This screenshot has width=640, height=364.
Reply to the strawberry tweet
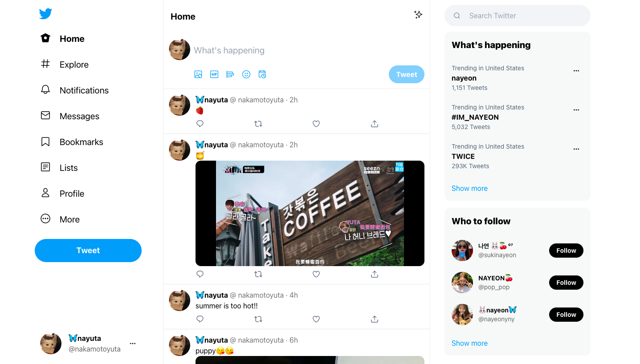[200, 124]
